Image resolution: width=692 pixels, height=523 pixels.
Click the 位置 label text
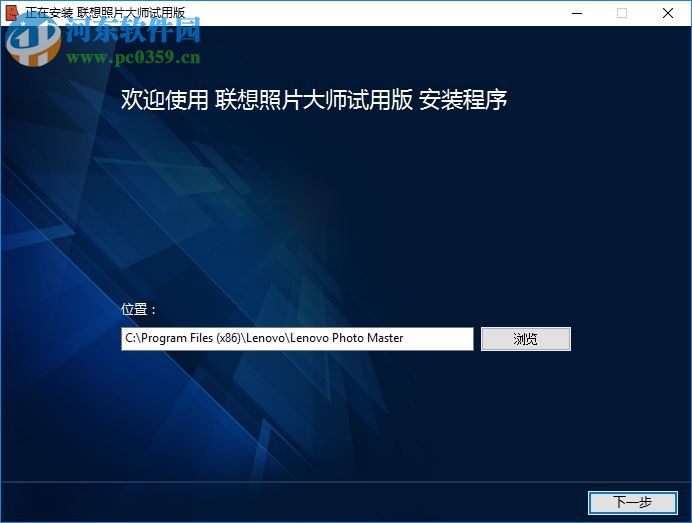(x=138, y=309)
